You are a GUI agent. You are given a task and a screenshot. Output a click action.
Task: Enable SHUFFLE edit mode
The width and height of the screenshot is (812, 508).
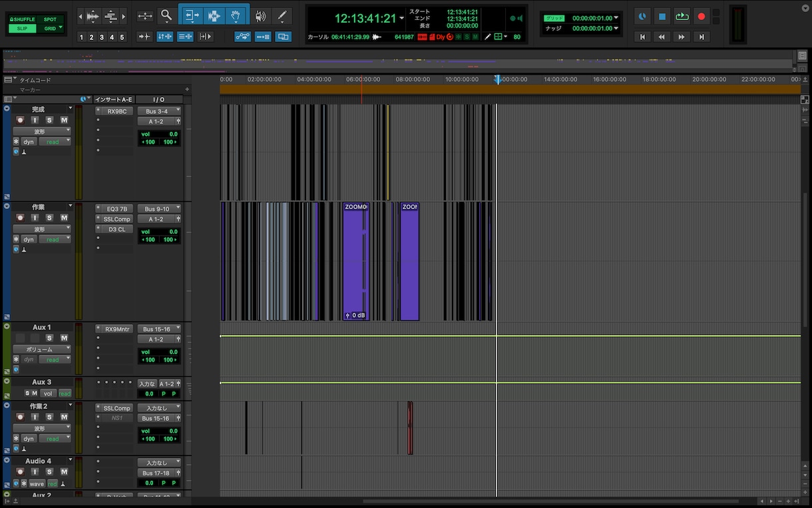coord(22,19)
